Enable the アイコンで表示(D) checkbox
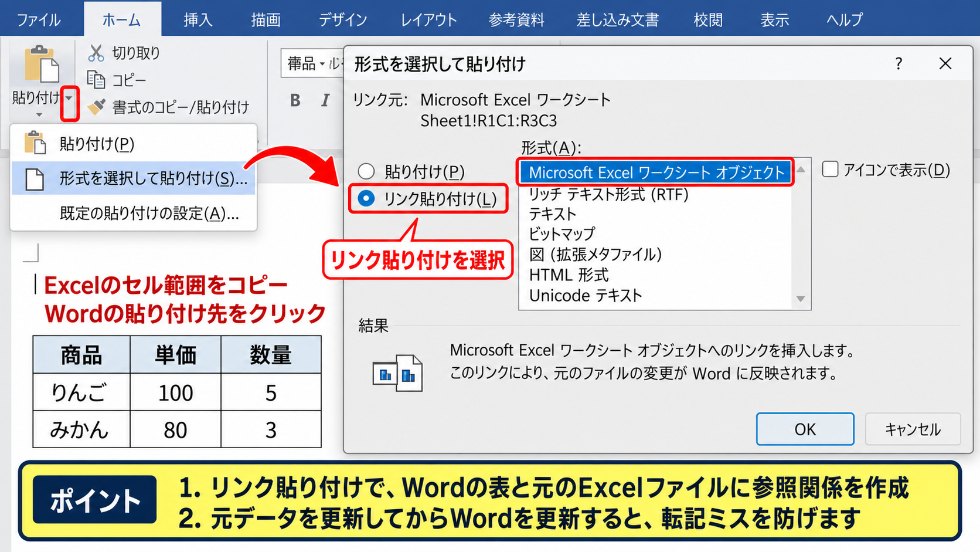The width and height of the screenshot is (980, 552). [830, 170]
